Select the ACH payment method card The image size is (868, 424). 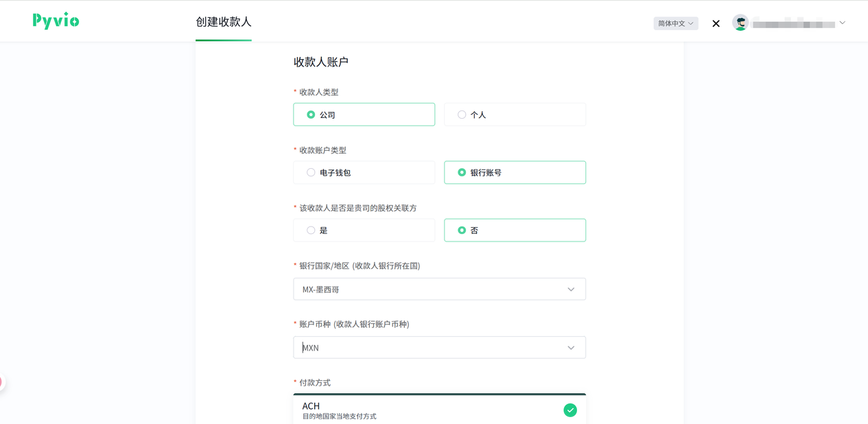point(425,410)
